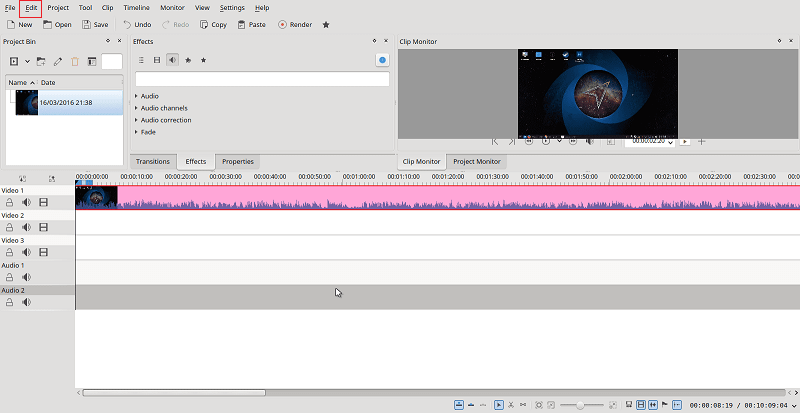Click the Save project icon
Image resolution: width=800 pixels, height=413 pixels.
tap(95, 24)
